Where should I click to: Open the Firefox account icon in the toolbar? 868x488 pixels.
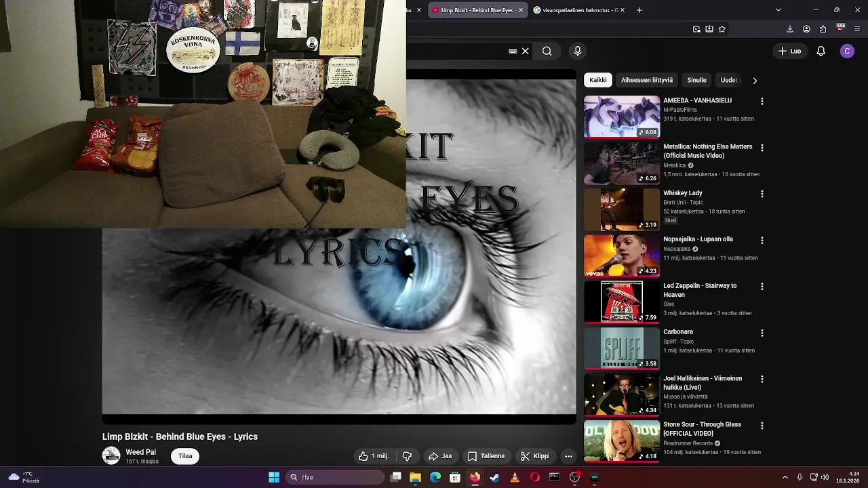point(806,29)
